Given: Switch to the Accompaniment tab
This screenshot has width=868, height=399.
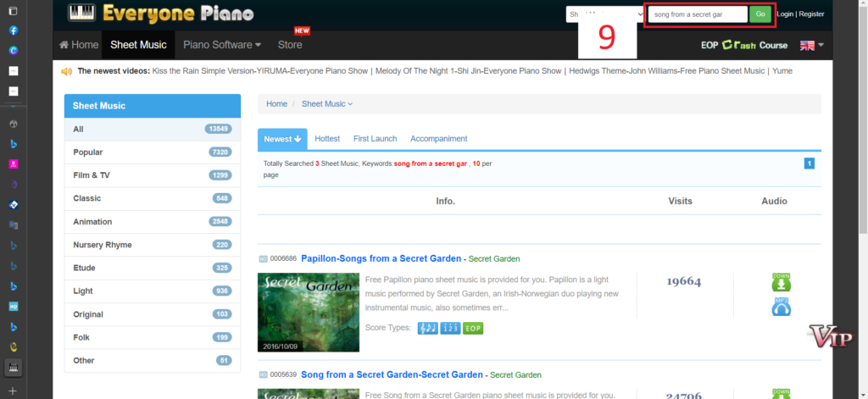Looking at the screenshot, I should tap(439, 139).
